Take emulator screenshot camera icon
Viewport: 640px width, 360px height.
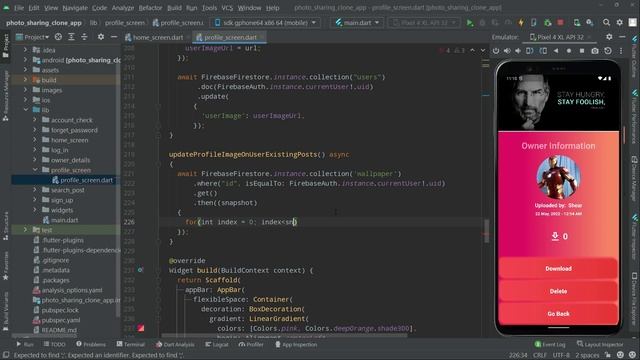point(595,51)
